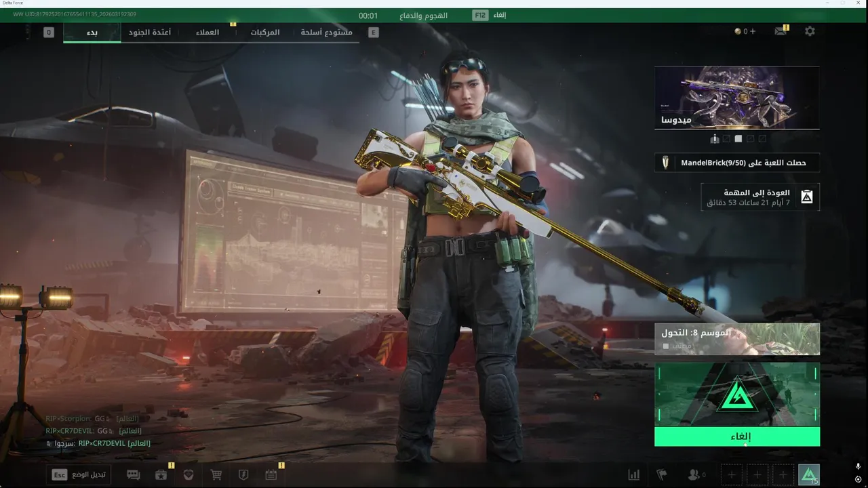Switch to the أعتدة الجنود tab

pyautogui.click(x=150, y=32)
